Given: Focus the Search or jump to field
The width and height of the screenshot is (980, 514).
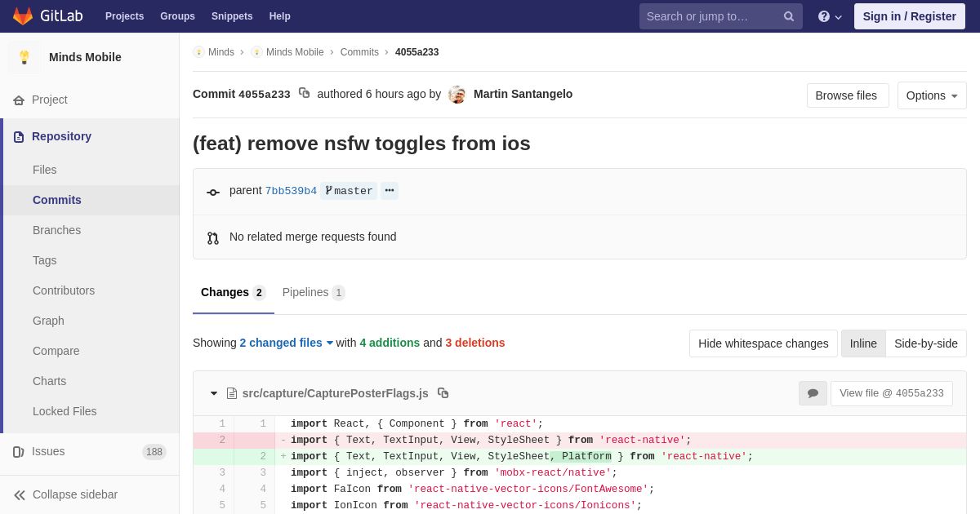Looking at the screenshot, I should tap(710, 16).
